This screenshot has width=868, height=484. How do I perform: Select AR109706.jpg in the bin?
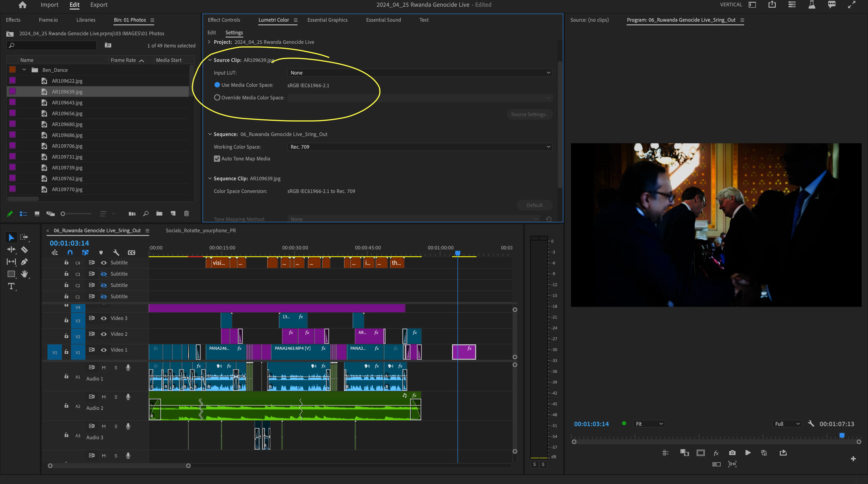tap(67, 146)
